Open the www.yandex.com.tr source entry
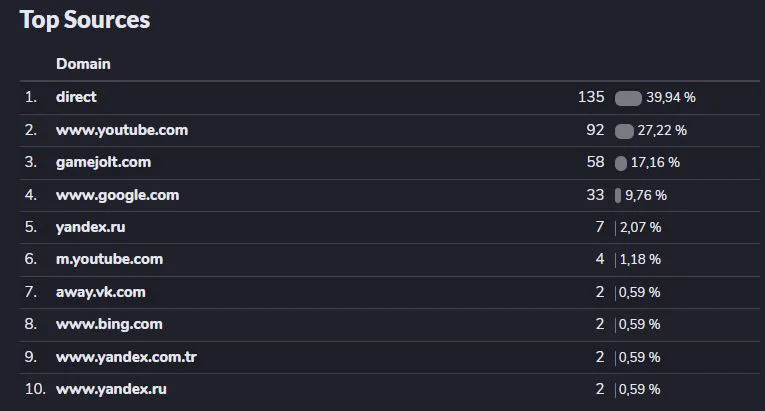765x411 pixels. [x=126, y=357]
